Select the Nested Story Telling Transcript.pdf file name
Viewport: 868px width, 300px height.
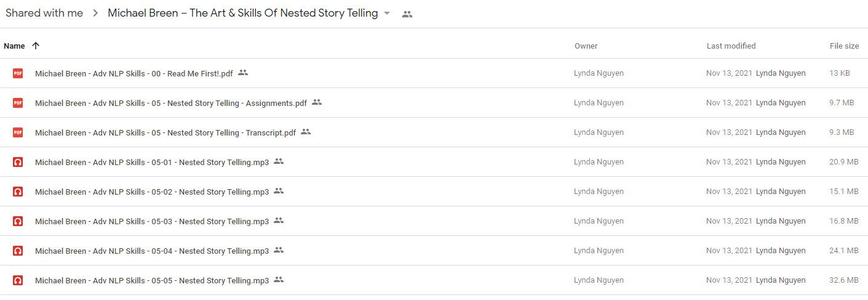coord(165,132)
